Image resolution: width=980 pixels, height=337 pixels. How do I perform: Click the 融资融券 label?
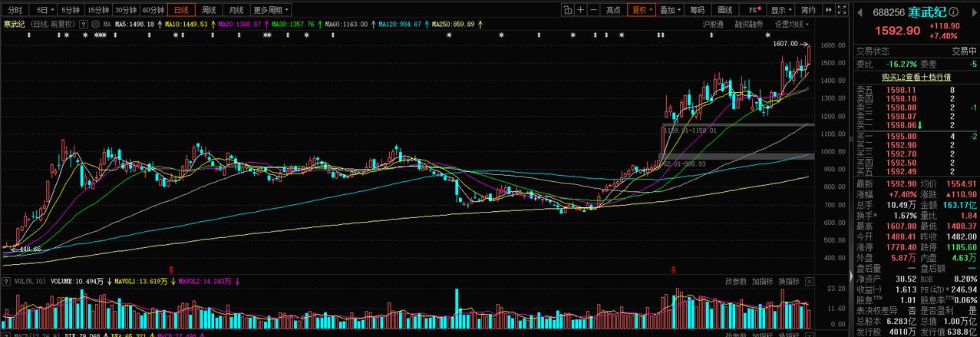pos(749,25)
